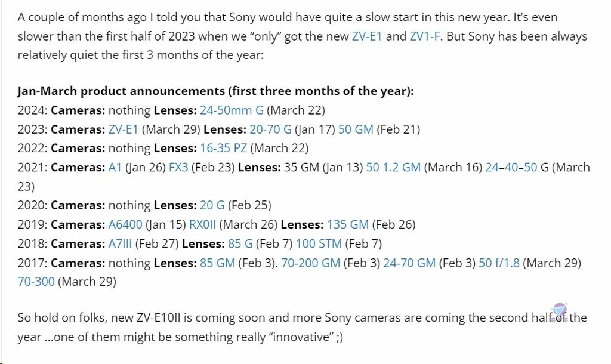Screen dimensions: 611x364
Task: Open the 50 GM link in the 2023 row
Action: click(356, 129)
